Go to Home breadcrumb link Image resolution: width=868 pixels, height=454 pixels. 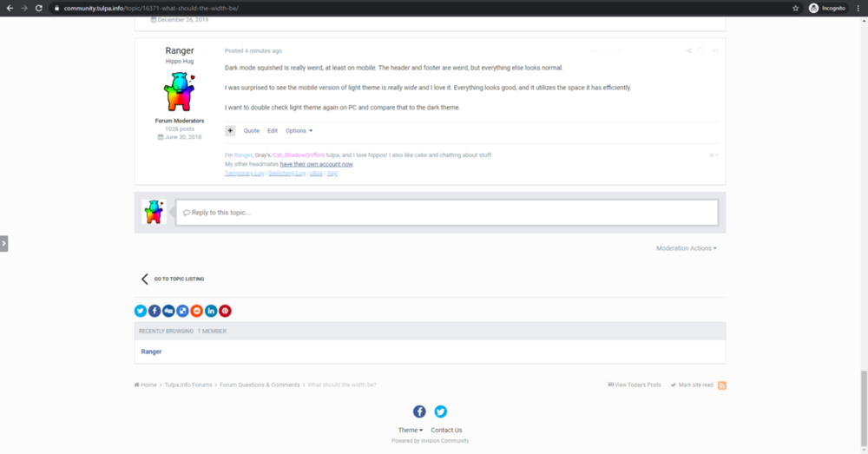pyautogui.click(x=145, y=385)
